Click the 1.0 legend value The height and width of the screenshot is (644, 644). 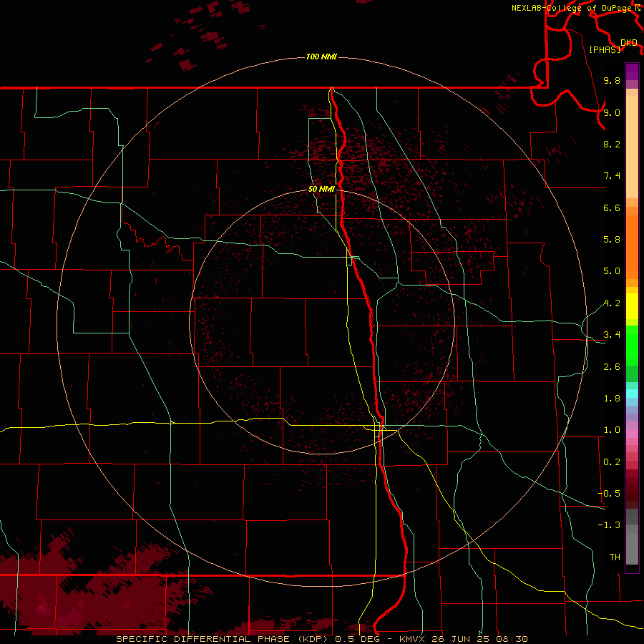pyautogui.click(x=612, y=430)
